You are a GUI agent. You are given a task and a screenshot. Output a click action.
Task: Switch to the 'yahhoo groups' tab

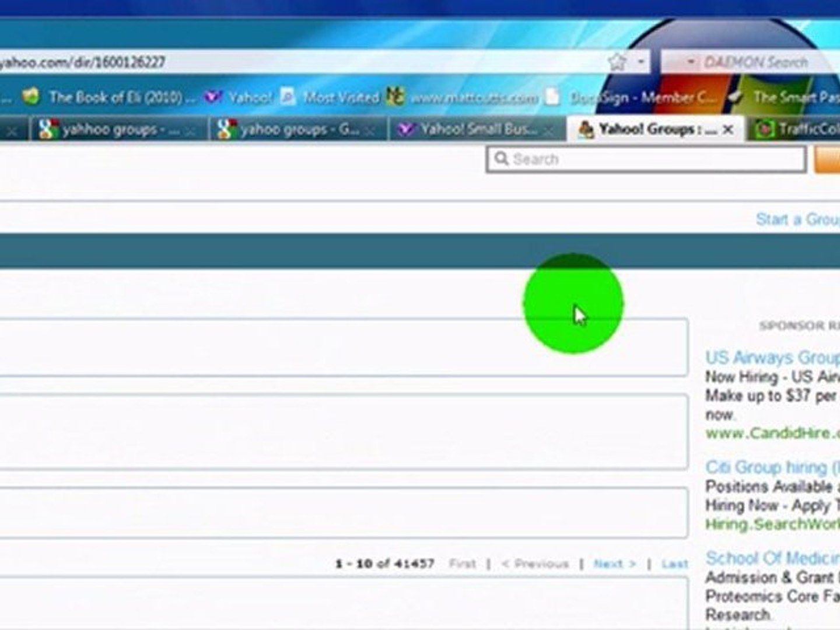(118, 129)
